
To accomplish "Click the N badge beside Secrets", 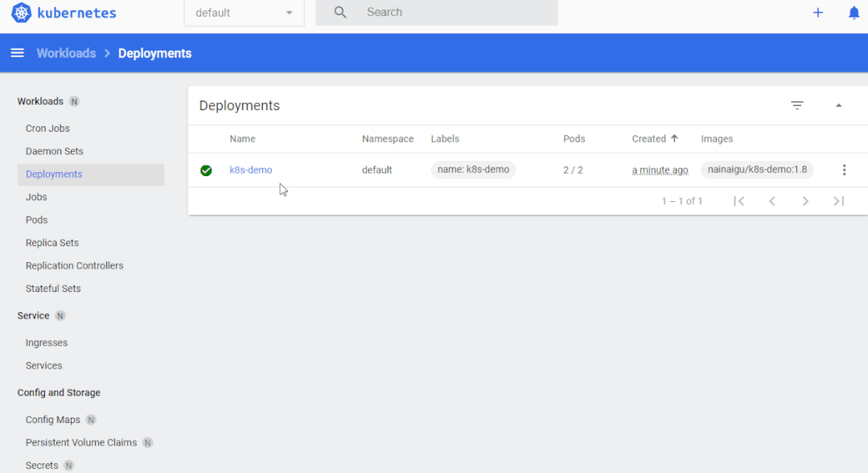I will pos(68,465).
